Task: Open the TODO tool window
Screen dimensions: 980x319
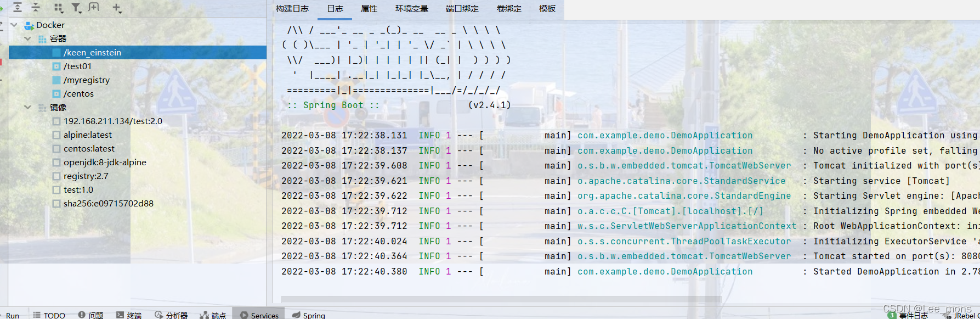Action: pos(49,315)
